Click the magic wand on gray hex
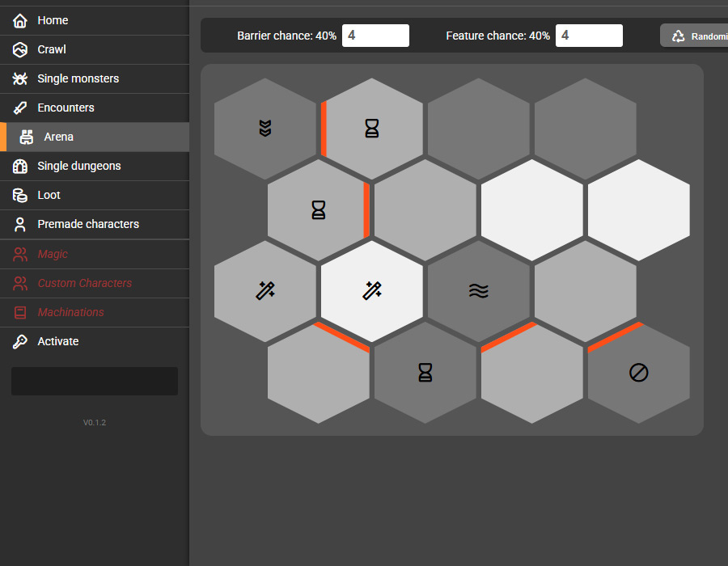This screenshot has height=566, width=728. (265, 291)
